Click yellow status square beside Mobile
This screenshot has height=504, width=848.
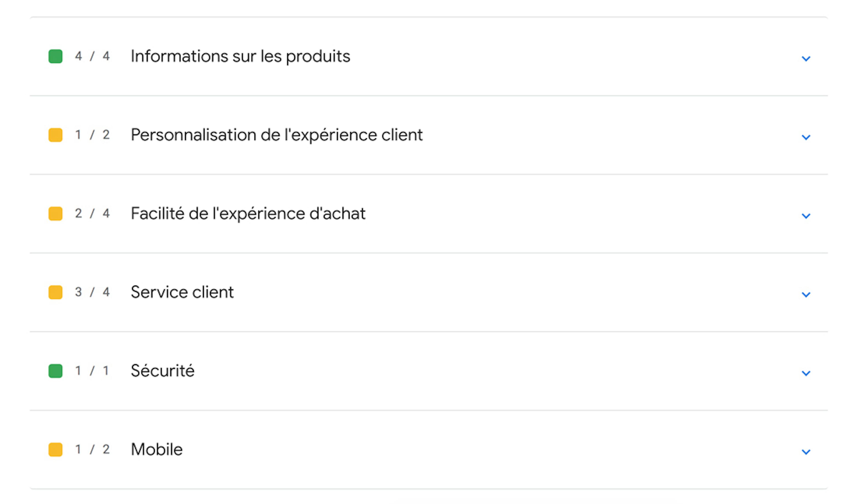(x=55, y=449)
